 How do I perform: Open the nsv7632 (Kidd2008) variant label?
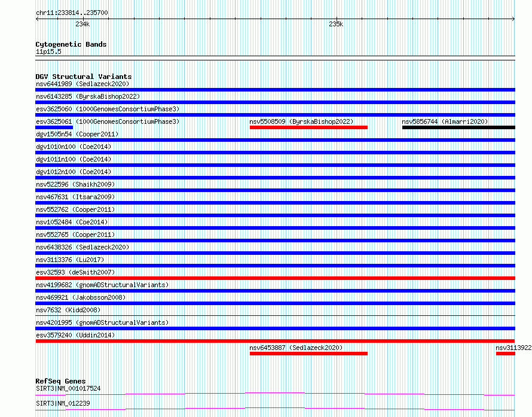(68, 310)
